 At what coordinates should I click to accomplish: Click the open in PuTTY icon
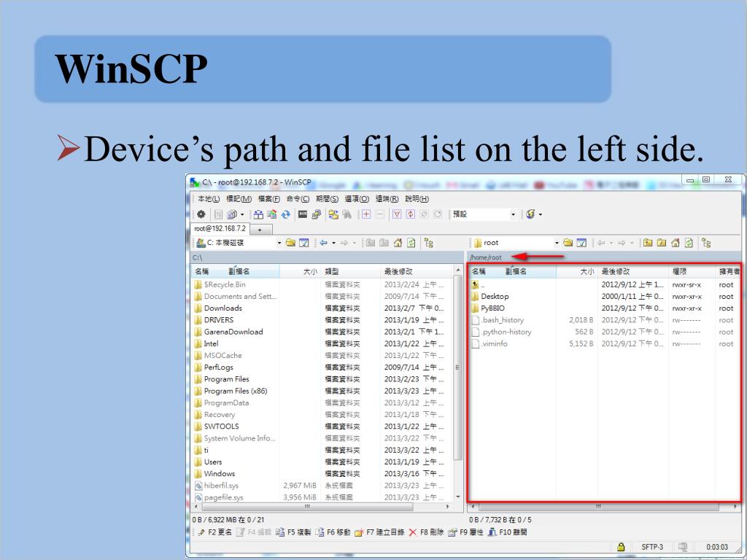(x=316, y=214)
